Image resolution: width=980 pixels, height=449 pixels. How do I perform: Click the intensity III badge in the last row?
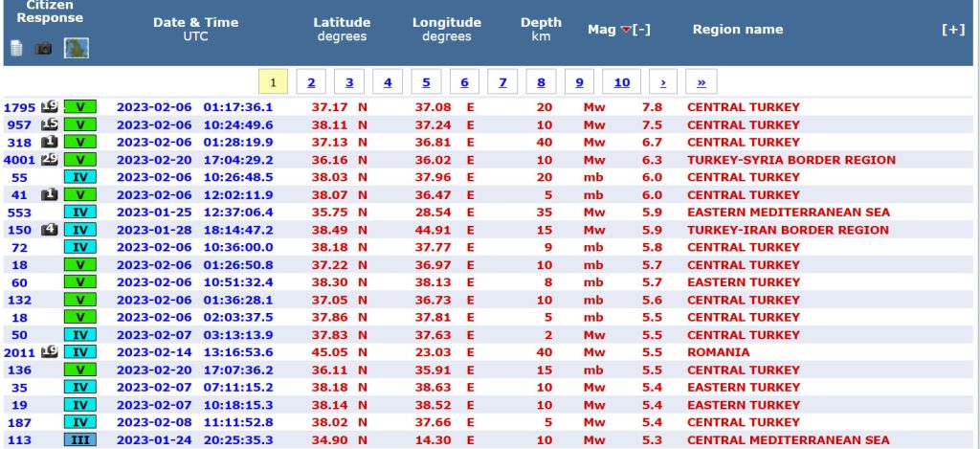pyautogui.click(x=80, y=440)
